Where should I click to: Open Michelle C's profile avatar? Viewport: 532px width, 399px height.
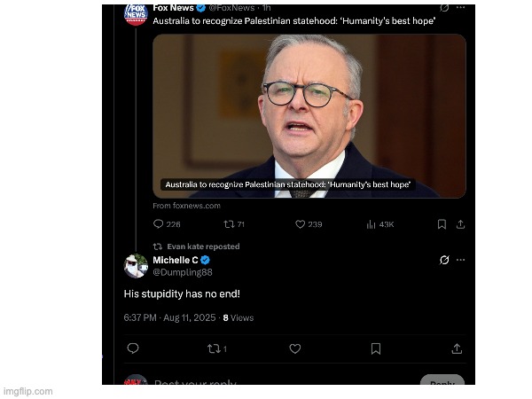point(136,266)
